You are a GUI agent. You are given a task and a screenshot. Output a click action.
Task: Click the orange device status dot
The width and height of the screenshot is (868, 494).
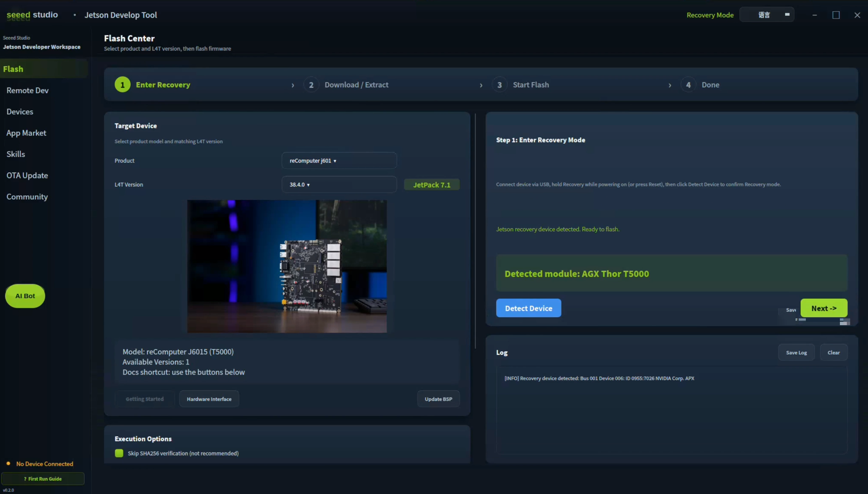click(8, 464)
